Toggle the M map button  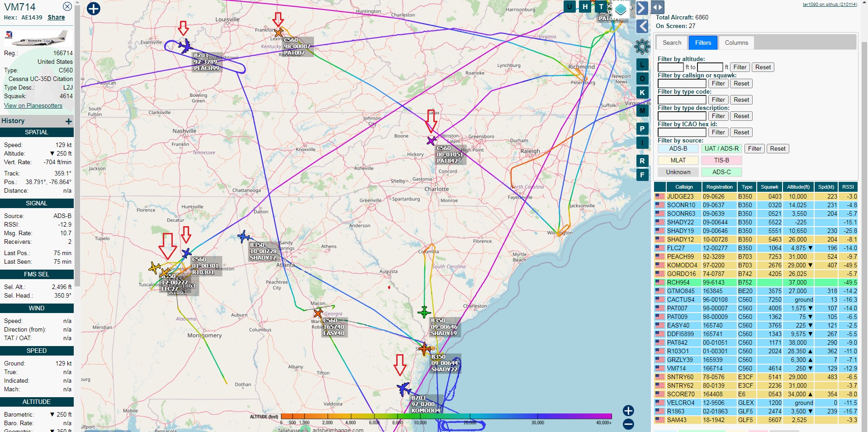642,110
